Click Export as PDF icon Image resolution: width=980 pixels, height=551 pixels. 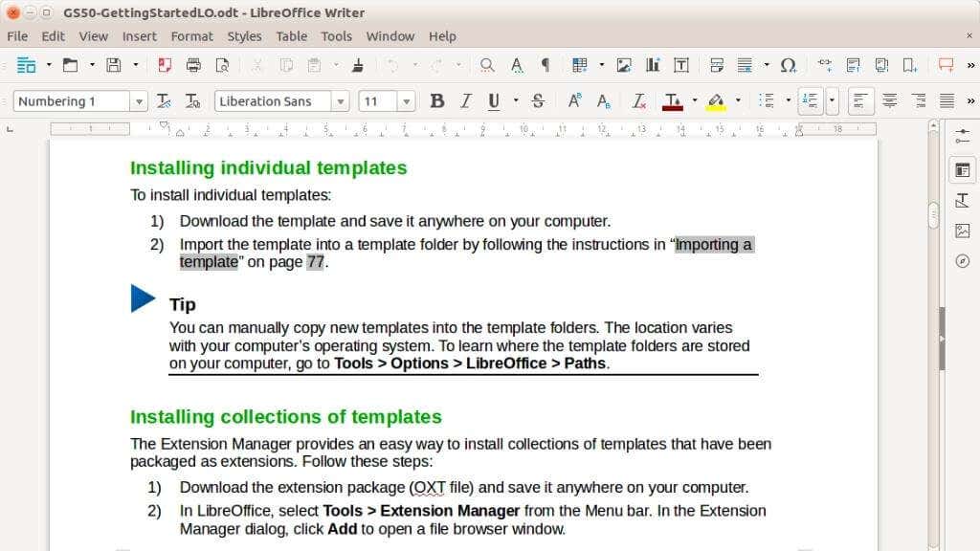click(x=165, y=65)
